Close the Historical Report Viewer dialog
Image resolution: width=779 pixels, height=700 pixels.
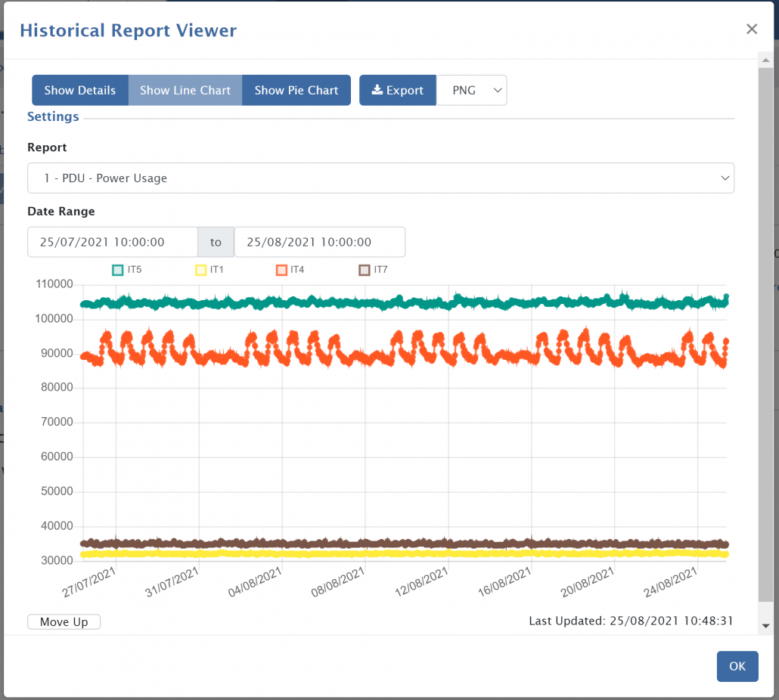click(751, 29)
